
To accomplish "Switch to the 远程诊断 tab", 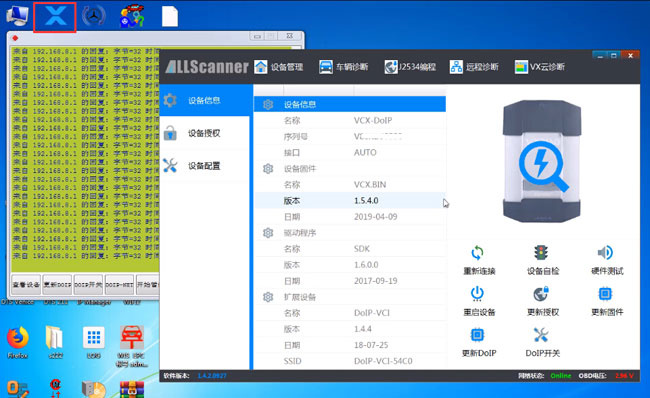I will (x=474, y=67).
